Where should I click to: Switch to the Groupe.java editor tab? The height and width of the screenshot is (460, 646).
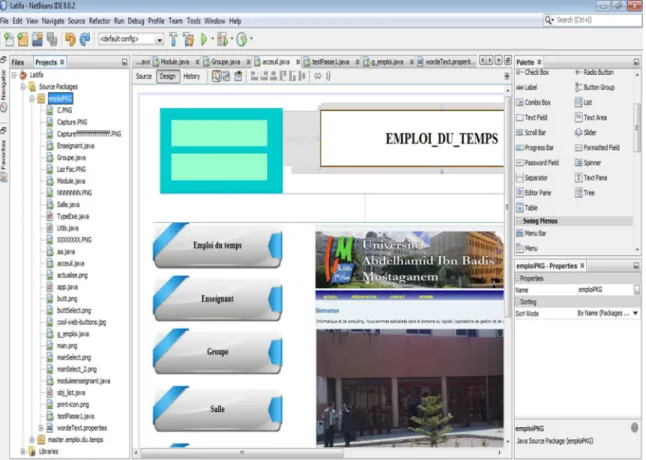pos(225,62)
